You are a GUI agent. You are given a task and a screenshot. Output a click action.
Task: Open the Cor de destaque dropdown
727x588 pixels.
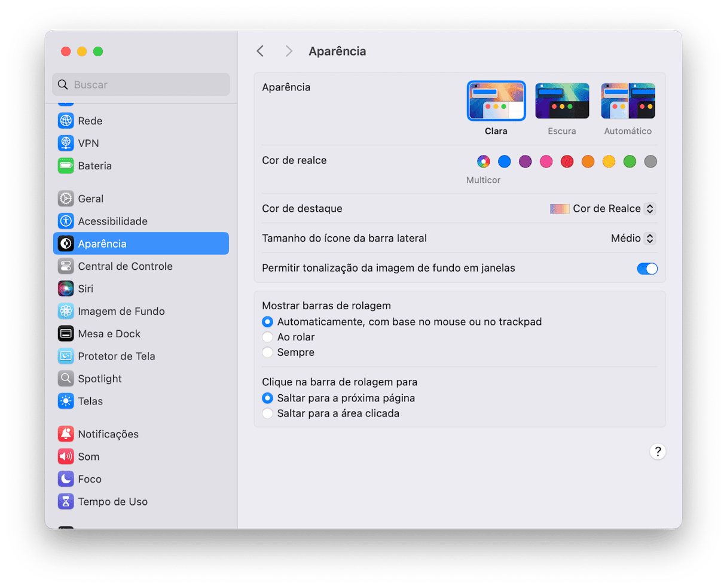click(x=603, y=209)
